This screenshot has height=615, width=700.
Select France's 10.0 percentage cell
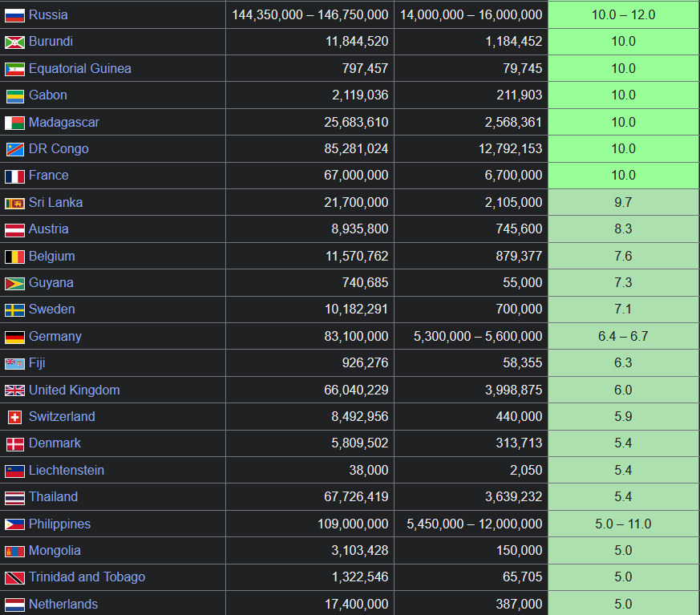623,176
